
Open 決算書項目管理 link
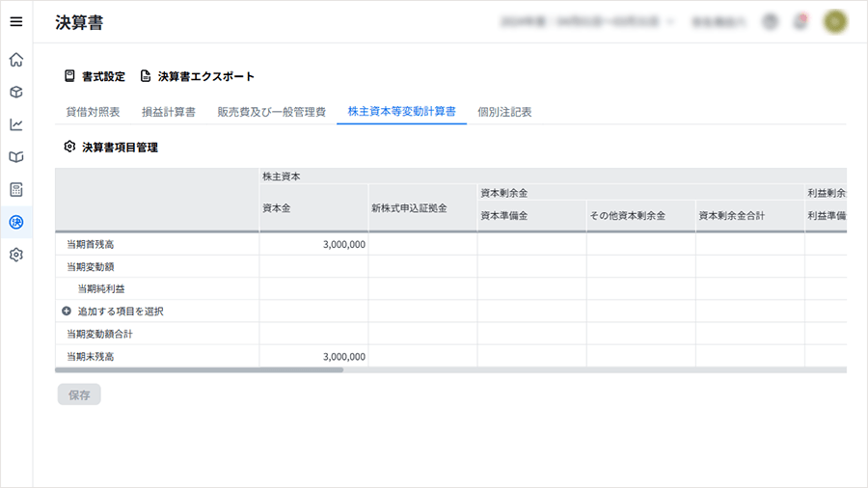111,148
